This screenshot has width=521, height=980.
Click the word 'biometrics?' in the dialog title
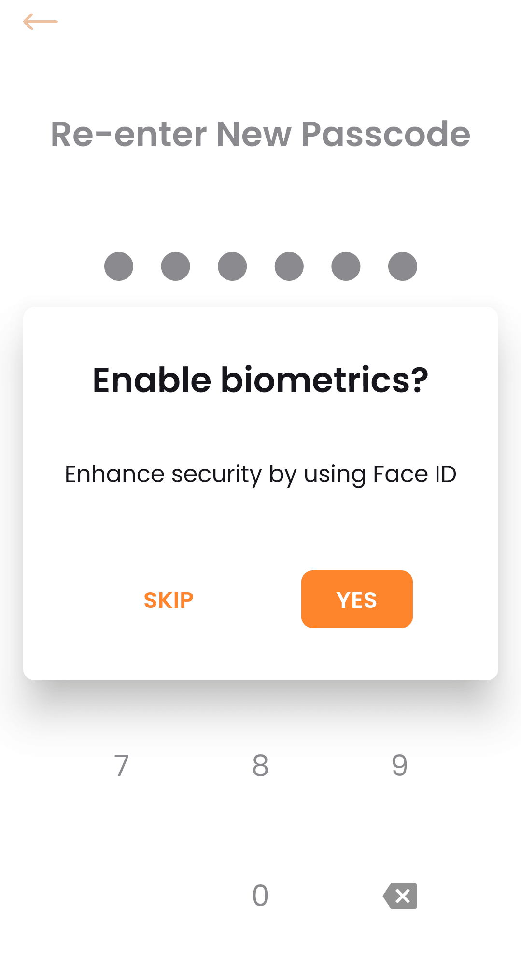click(x=324, y=380)
